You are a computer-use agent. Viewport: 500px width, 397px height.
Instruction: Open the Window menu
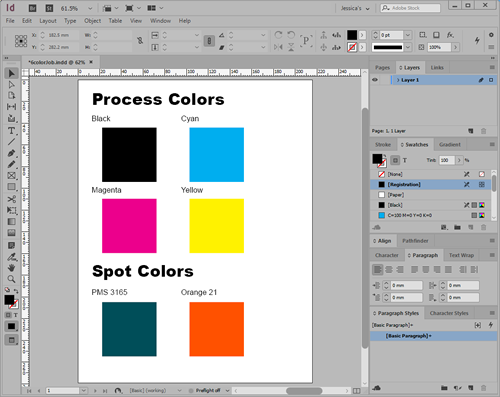(x=160, y=21)
